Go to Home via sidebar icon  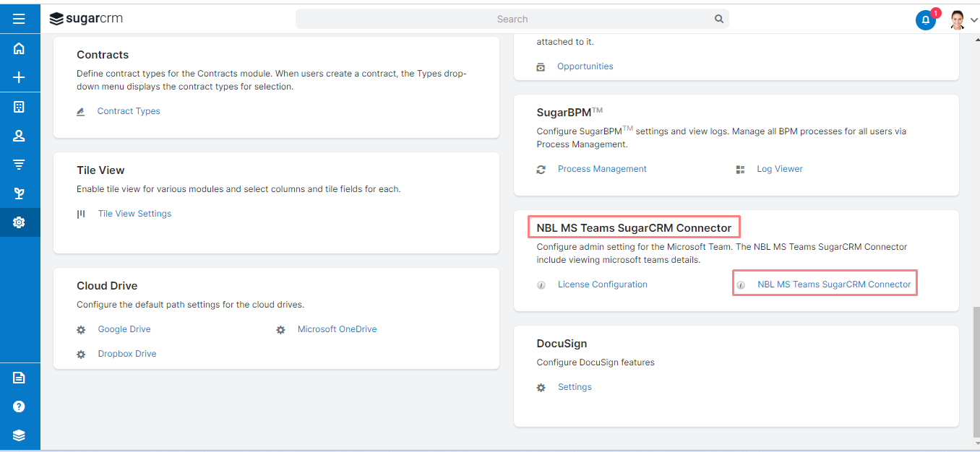(x=20, y=48)
